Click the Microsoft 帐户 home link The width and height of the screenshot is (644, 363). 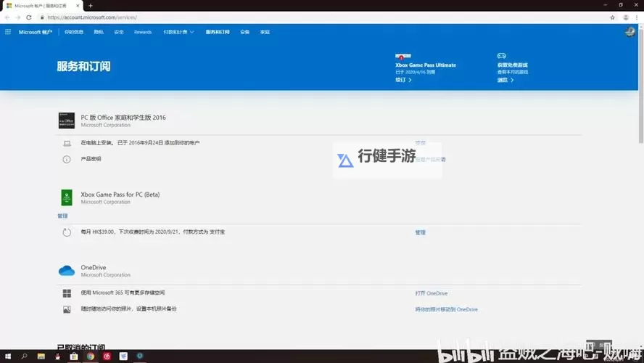coord(36,32)
